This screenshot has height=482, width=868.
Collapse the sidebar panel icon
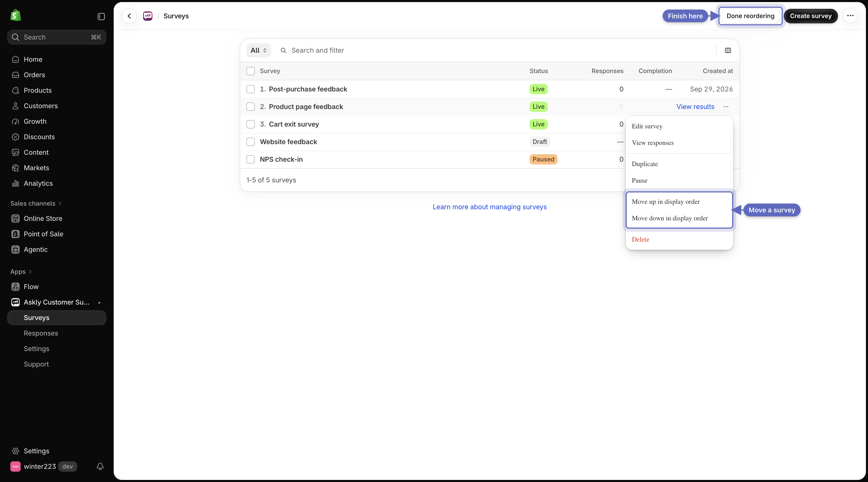coord(101,17)
